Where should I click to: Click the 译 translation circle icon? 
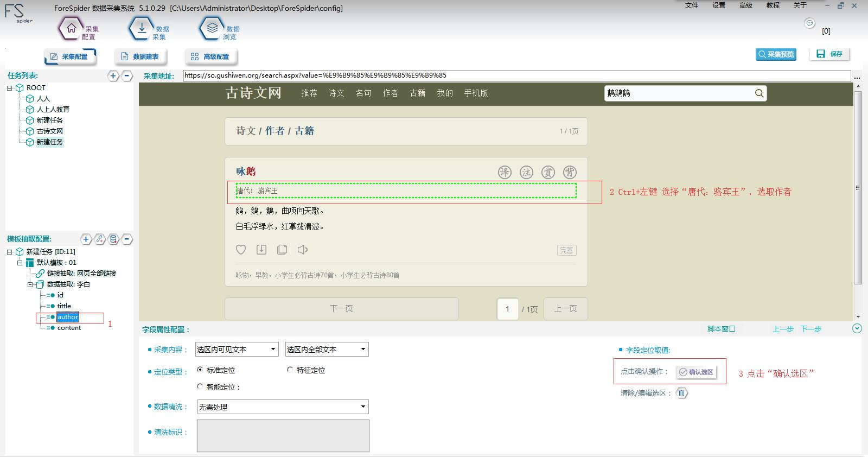505,173
